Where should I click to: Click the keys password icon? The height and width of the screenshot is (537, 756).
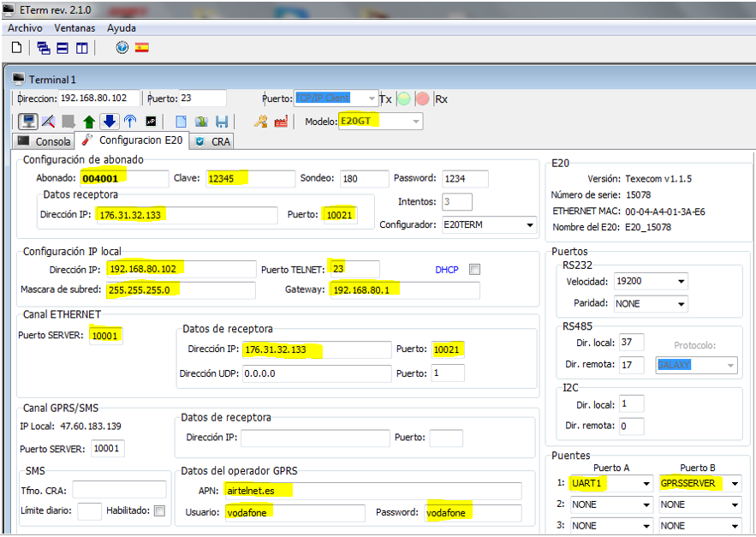261,121
